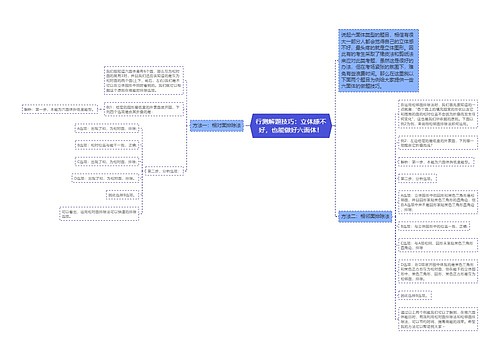500x360 pixels.
Task: Click right-side 解析 第一步 node
Action: point(436,162)
